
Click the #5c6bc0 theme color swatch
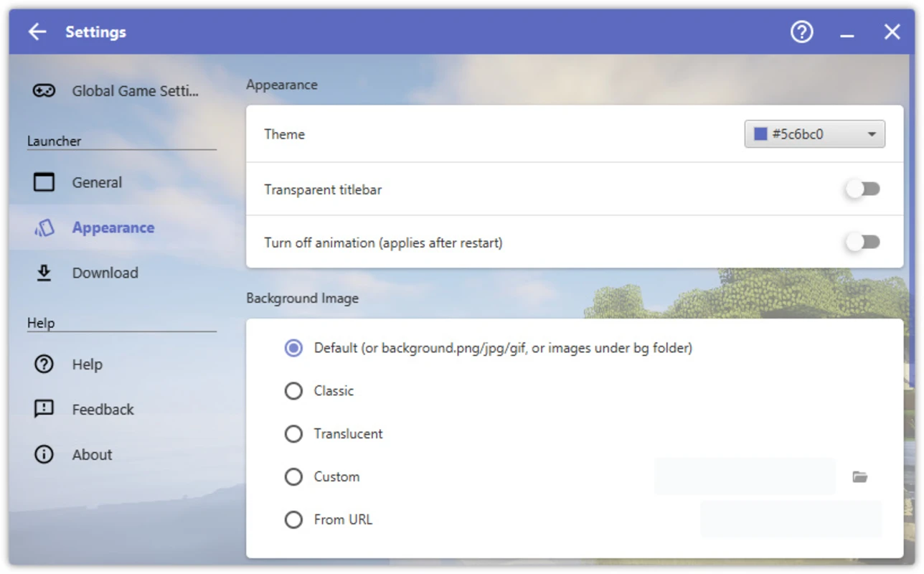760,134
